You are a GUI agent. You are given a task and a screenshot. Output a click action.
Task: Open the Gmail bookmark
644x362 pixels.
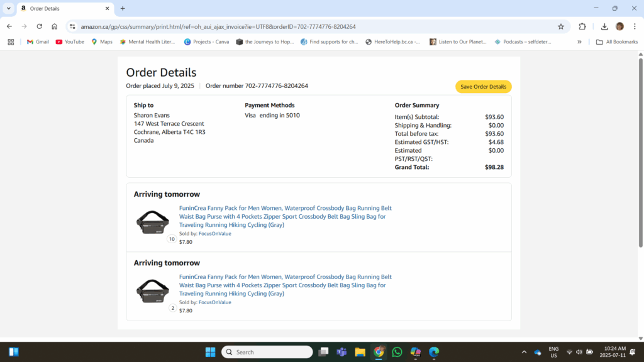pos(38,42)
